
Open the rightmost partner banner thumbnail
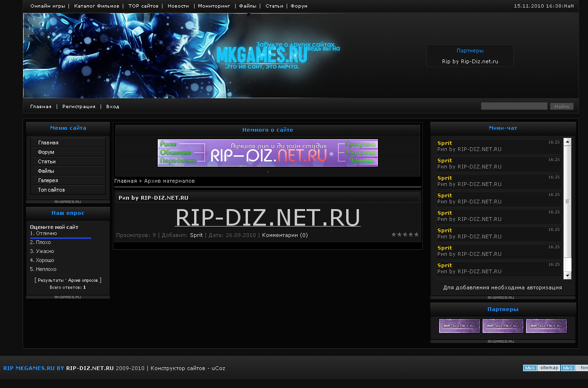point(546,326)
